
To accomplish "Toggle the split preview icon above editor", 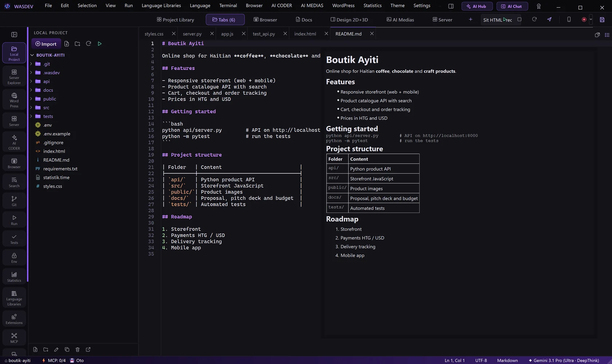I will tap(597, 35).
